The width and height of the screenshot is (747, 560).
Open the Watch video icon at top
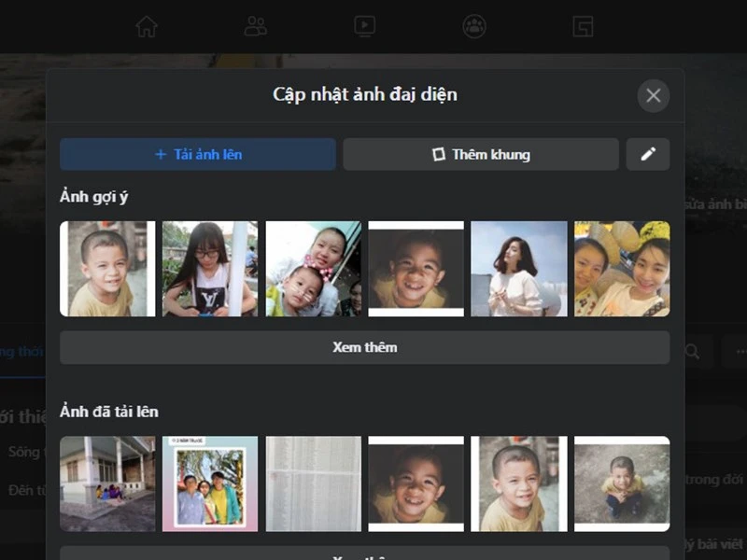coord(364,27)
